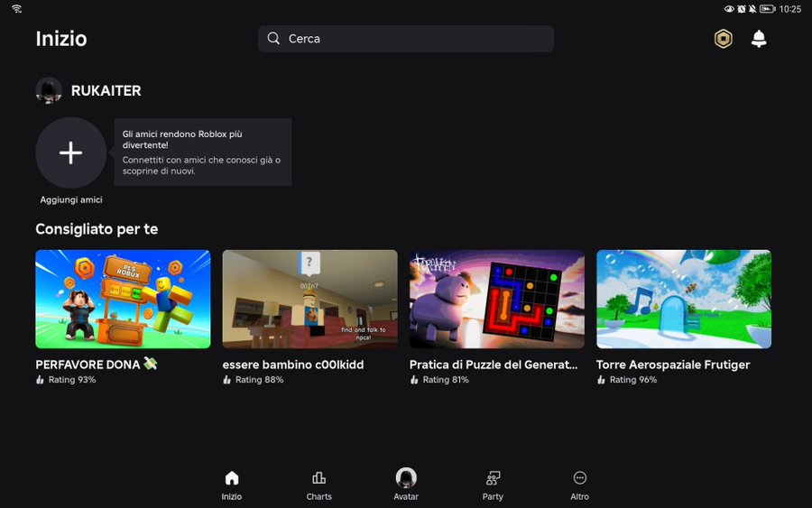
Task: Tap the Wi-Fi status icon
Action: coord(16,9)
